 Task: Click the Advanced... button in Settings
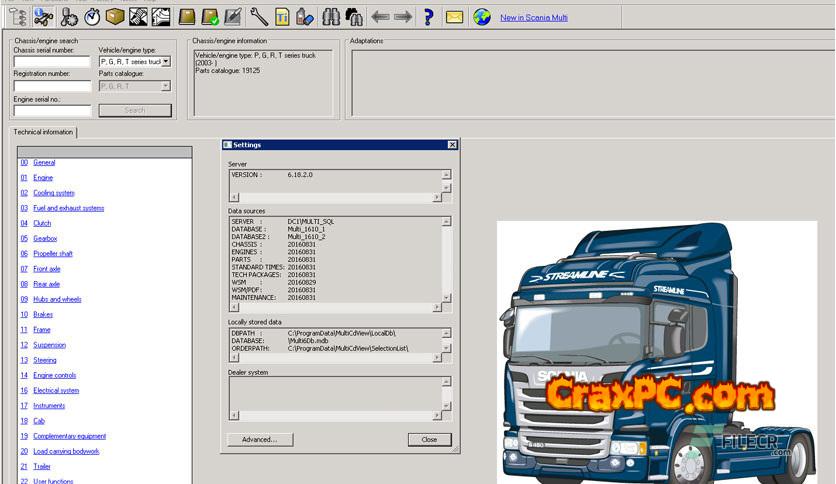pos(259,439)
